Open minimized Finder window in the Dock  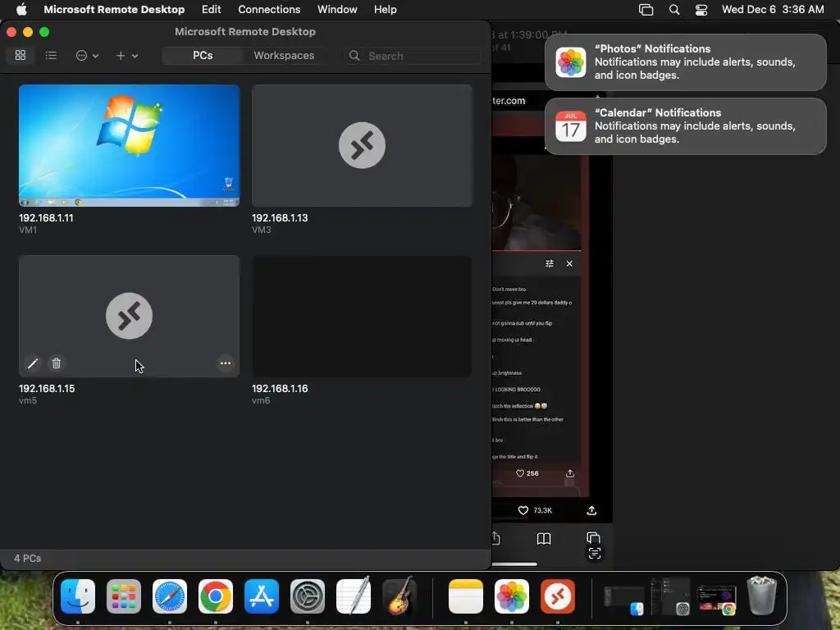(624, 600)
